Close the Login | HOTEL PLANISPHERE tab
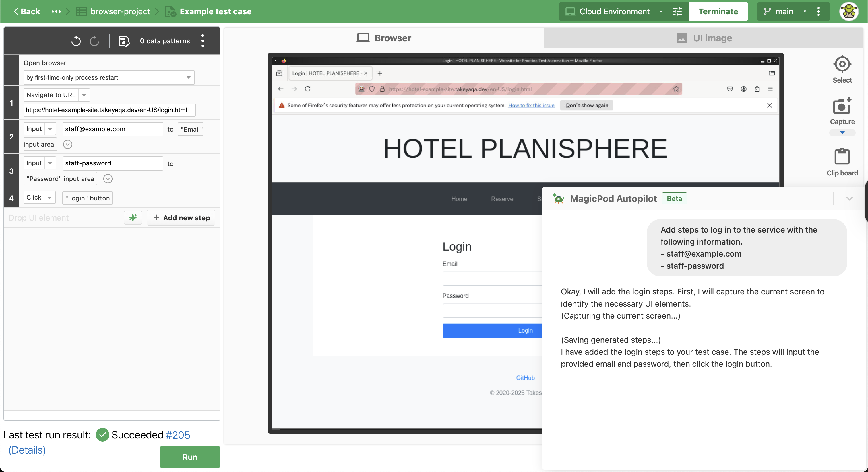 point(366,73)
